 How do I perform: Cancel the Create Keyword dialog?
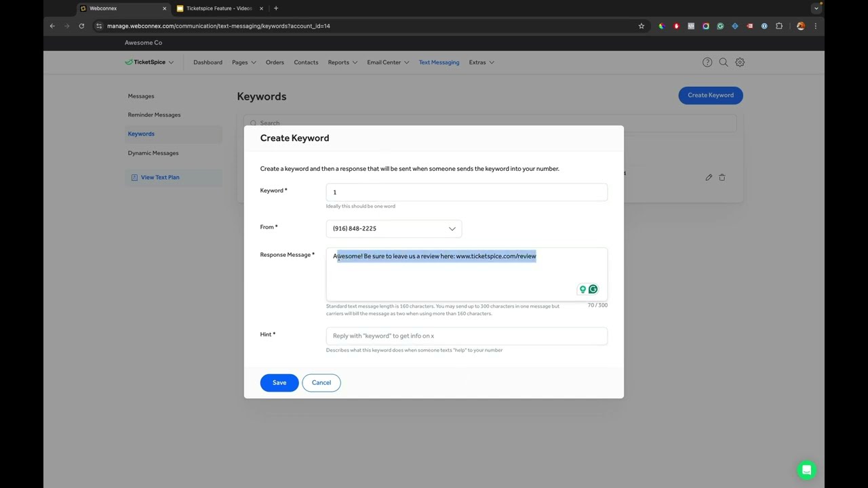click(x=321, y=383)
